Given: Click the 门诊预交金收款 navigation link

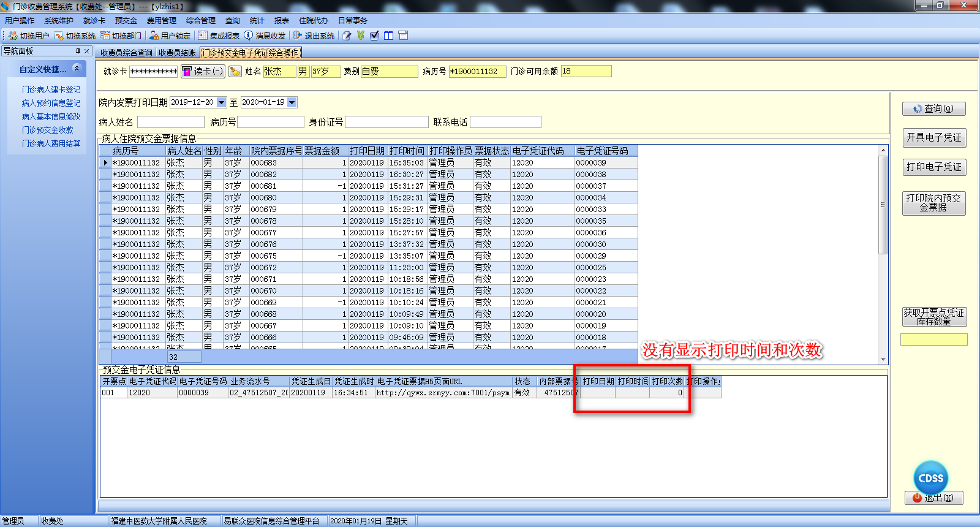Looking at the screenshot, I should point(48,130).
